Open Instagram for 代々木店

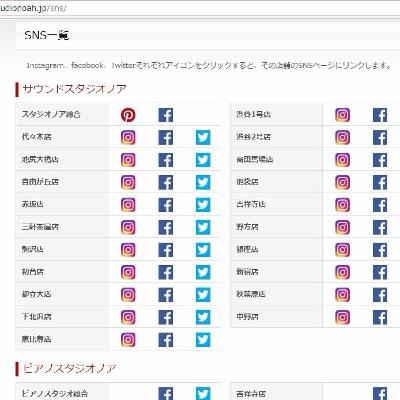pyautogui.click(x=128, y=137)
